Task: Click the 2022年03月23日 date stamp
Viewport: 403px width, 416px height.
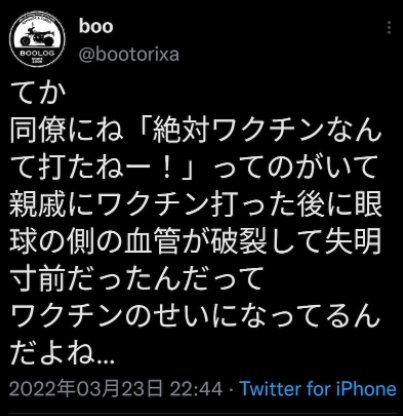Action: click(x=86, y=389)
